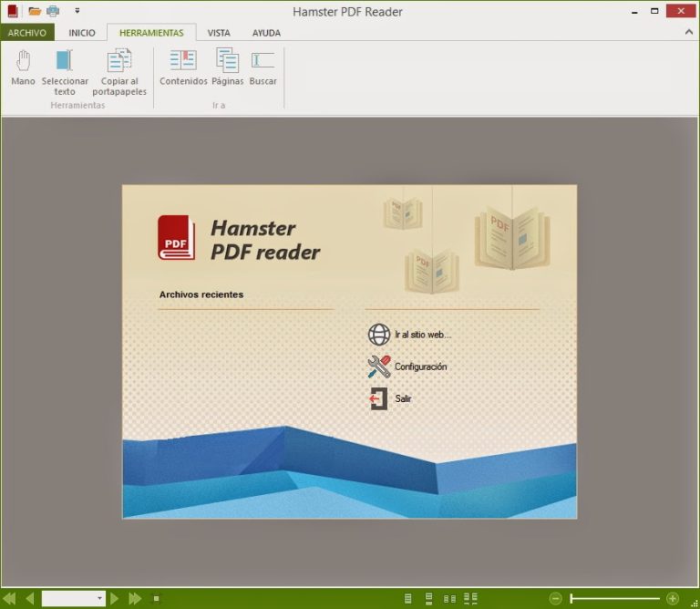Close the Hamster PDF Reader window

click(681, 11)
